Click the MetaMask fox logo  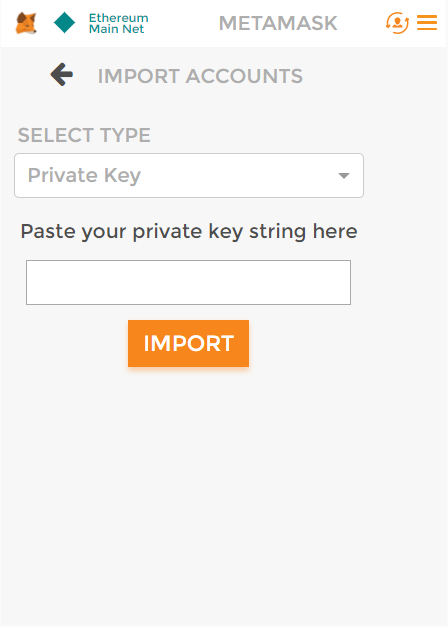26,23
